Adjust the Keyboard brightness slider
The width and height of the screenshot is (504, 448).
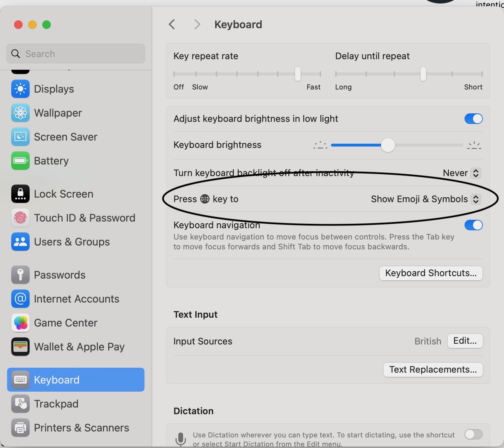(388, 145)
